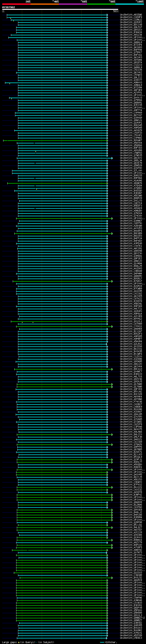Select hit UniRef100_Q29FJ1
Screen dimensions: 146x644
pos(131,459)
